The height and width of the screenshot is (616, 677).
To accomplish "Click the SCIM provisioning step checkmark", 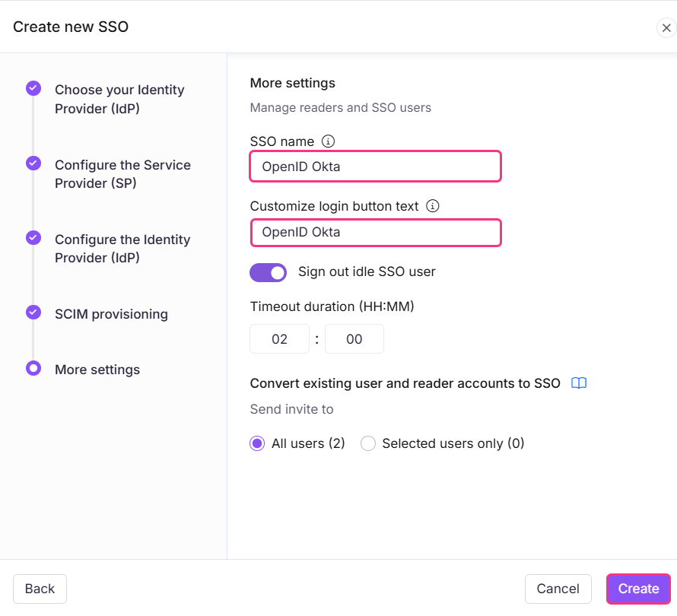I will (x=33, y=312).
